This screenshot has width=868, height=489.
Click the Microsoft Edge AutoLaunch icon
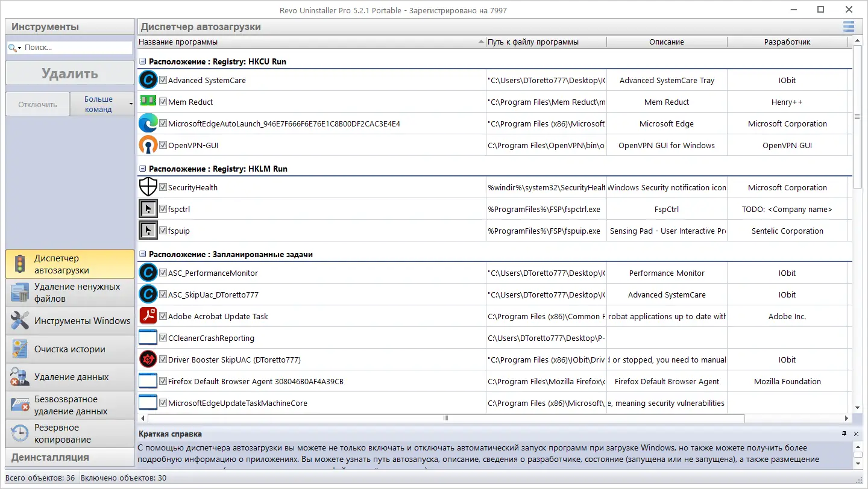(148, 123)
